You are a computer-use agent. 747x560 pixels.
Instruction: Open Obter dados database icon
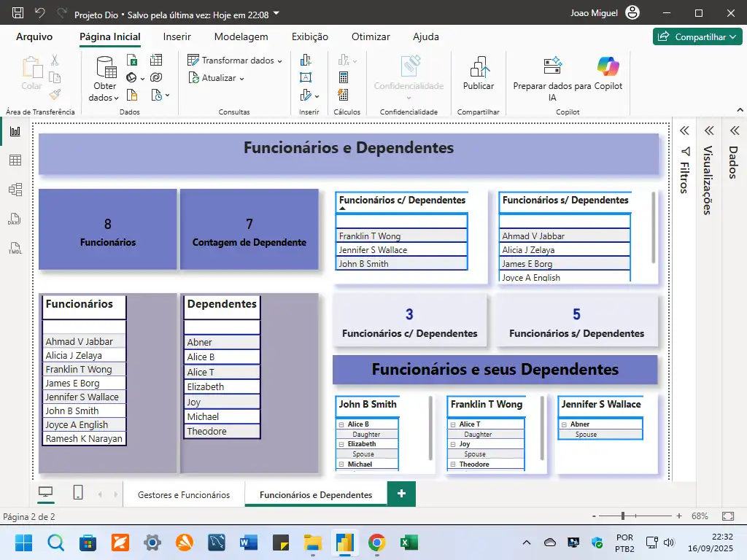point(106,67)
